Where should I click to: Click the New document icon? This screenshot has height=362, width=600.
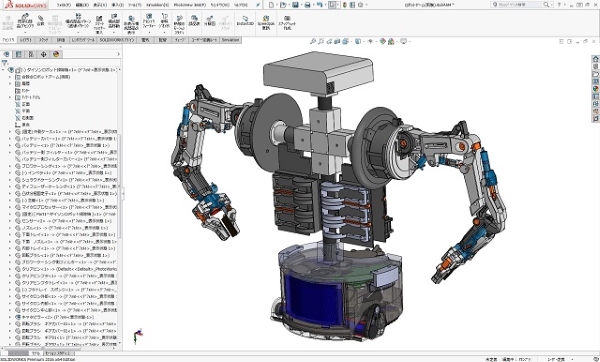[271, 5]
